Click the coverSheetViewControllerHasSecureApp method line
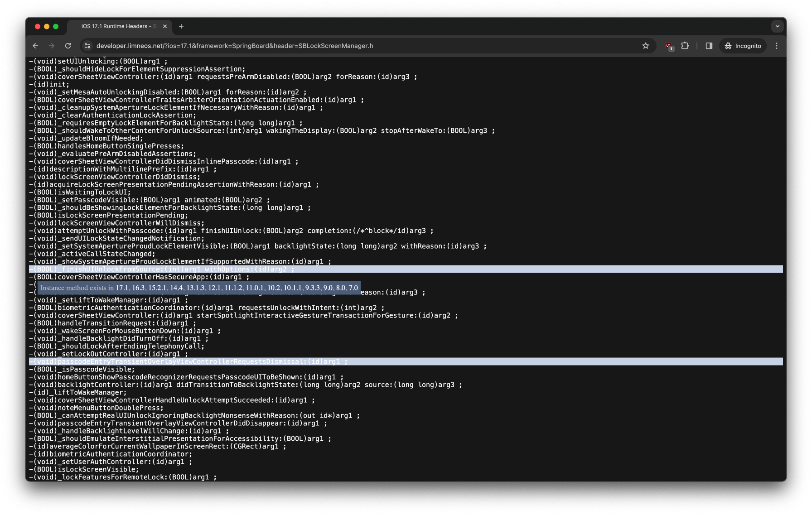The height and width of the screenshot is (515, 812). coord(138,276)
